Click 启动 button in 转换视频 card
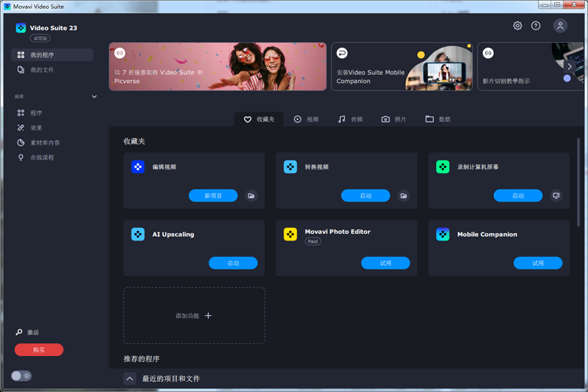Screen dimensions: 588x392 pos(365,196)
